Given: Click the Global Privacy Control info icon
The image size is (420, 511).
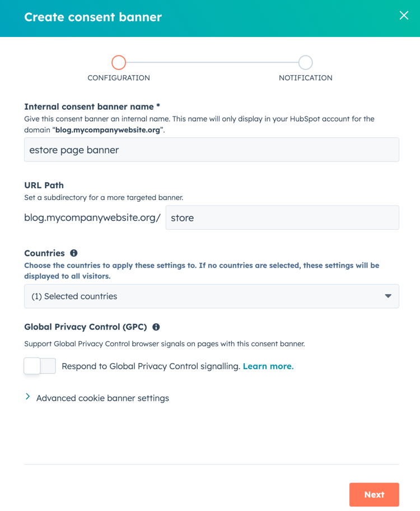Looking at the screenshot, I should [x=156, y=327].
